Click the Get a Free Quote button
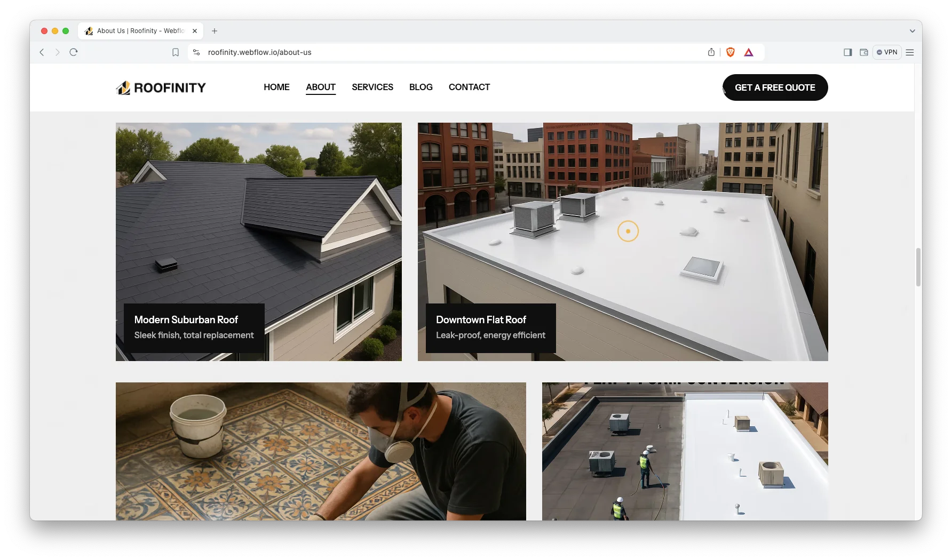Screen dimensions: 952x560 (775, 87)
